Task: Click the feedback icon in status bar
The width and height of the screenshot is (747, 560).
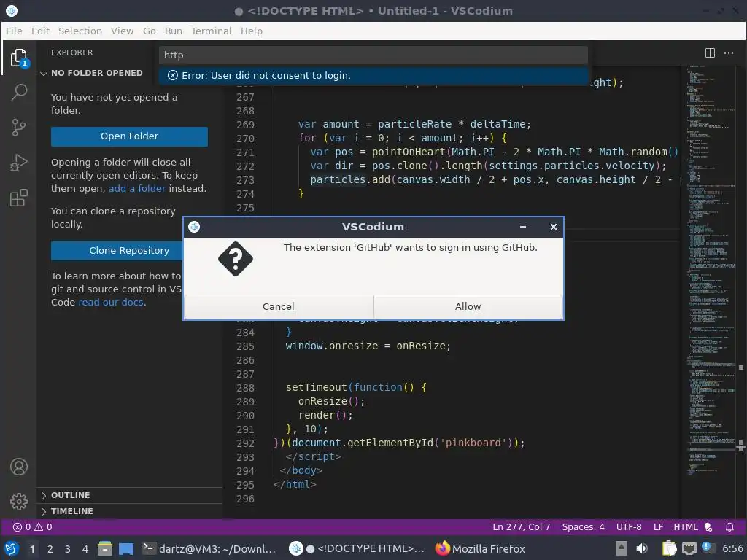Action: click(708, 527)
